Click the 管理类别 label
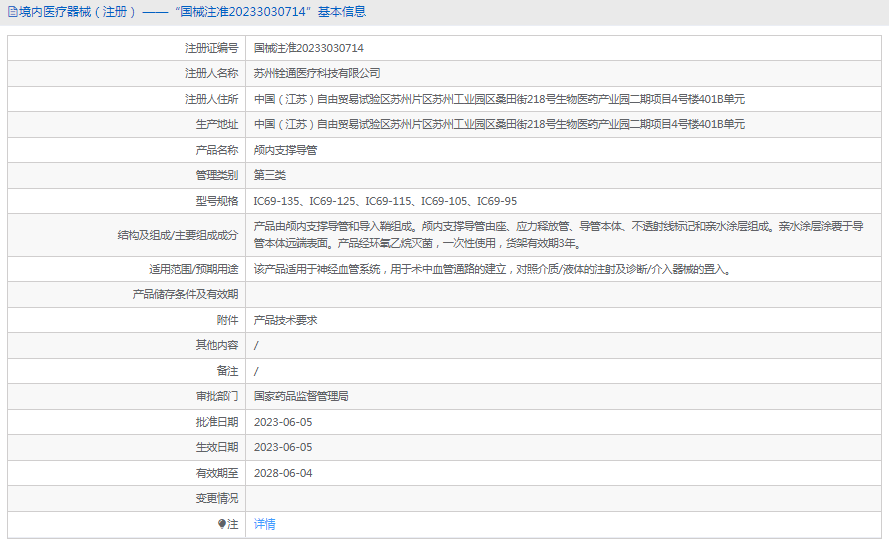889x547 pixels. point(217,175)
